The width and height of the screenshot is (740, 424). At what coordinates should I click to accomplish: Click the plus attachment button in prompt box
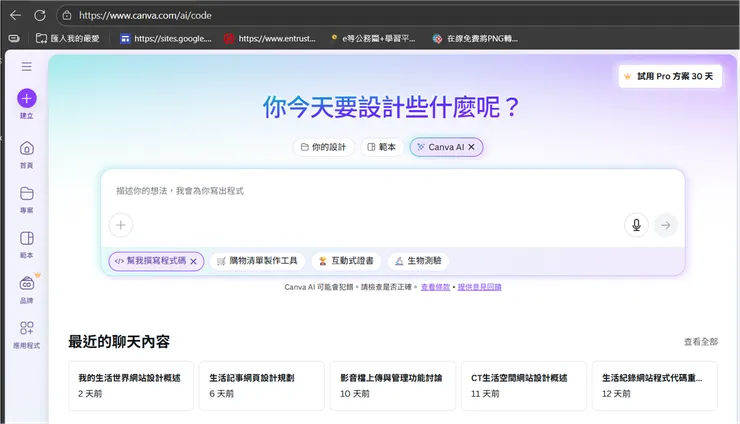pos(121,225)
